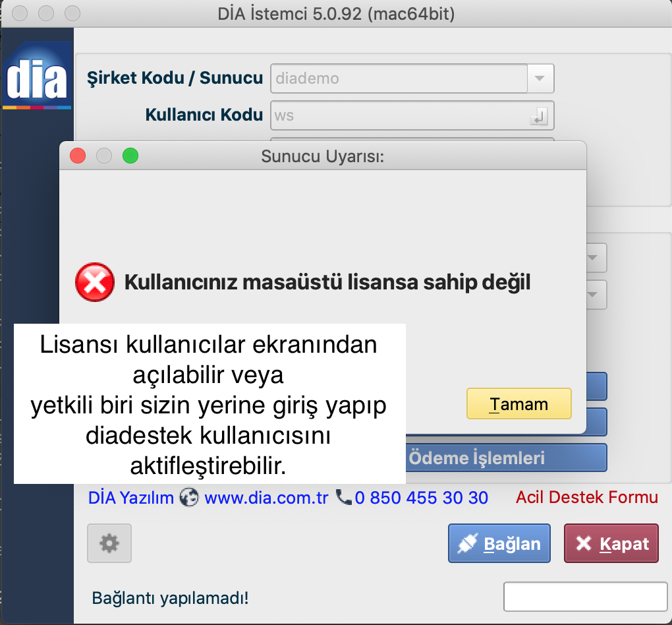Click the dia logo in sidebar
Viewport: 672px width, 625px height.
[x=37, y=76]
